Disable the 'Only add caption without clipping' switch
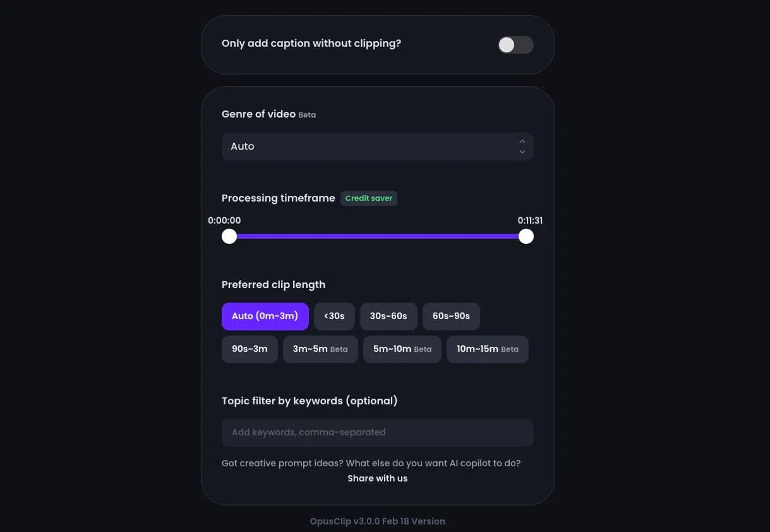Viewport: 770px width, 532px height. tap(515, 45)
